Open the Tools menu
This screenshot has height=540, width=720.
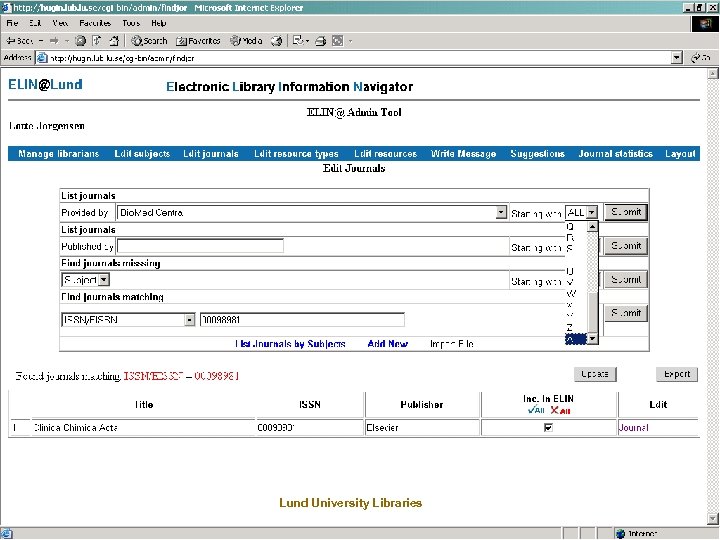pos(131,23)
